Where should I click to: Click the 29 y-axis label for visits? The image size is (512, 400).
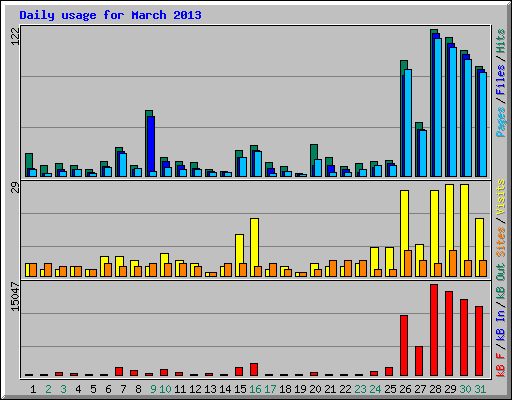15,188
